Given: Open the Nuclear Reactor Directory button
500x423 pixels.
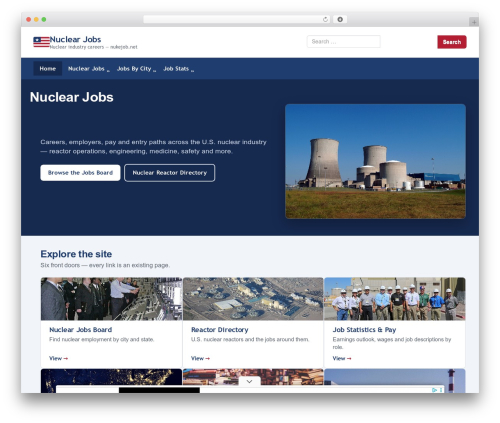Looking at the screenshot, I should click(x=170, y=173).
